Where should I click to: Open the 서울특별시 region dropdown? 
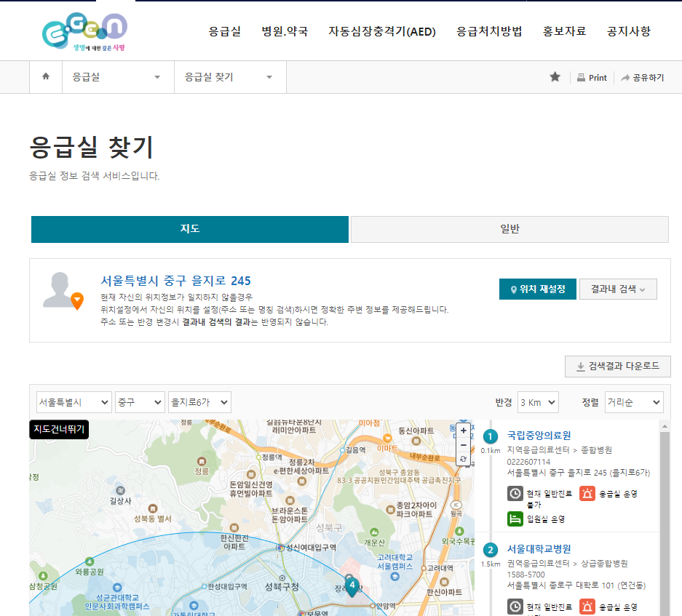pos(74,401)
